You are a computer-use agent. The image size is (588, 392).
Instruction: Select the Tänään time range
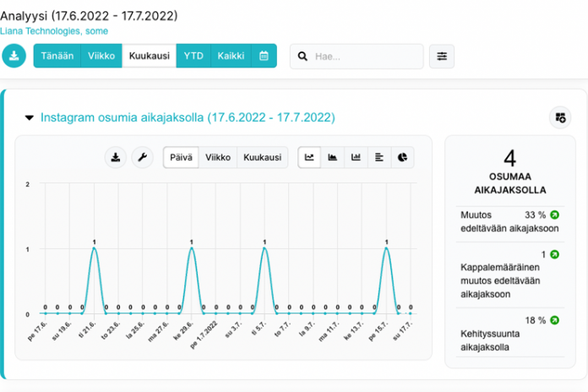point(57,57)
